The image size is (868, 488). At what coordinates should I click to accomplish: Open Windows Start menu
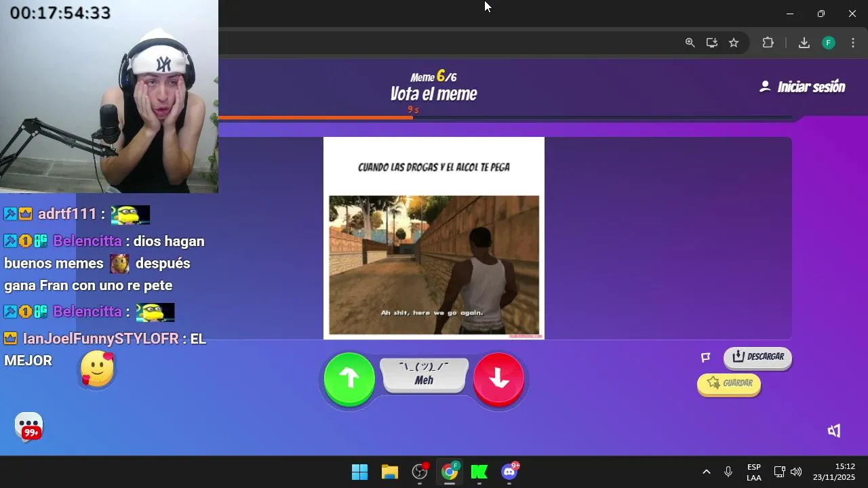359,472
